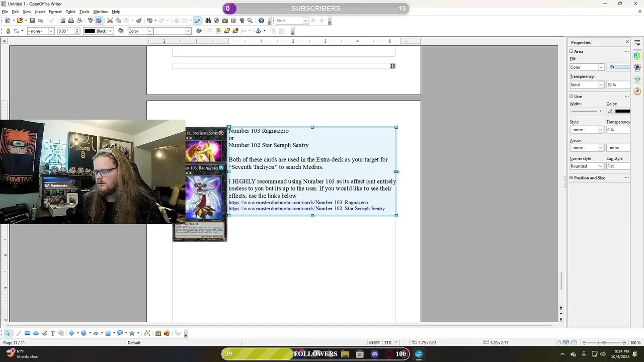644x362 pixels.
Task: Click the Zoom magnifier icon
Action: 250,21
